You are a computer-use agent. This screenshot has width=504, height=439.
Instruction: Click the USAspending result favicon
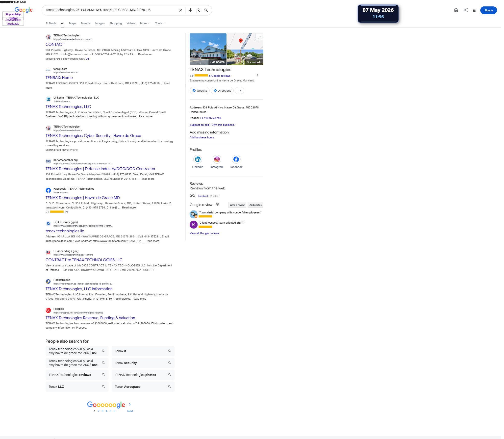48,253
